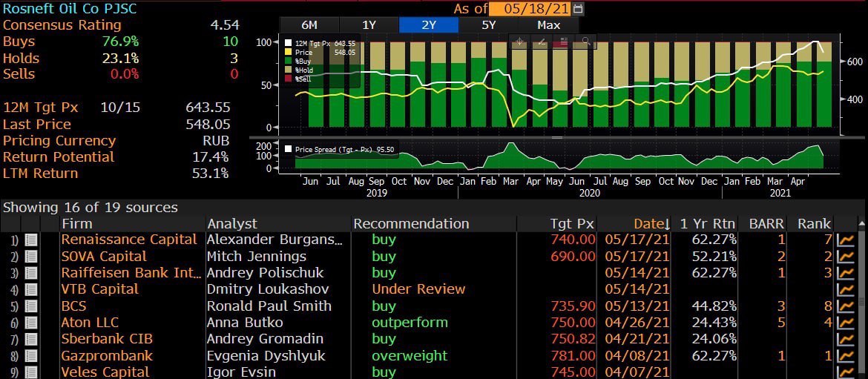Open the chart icon for Raiffeisen Bank row
Image resolution: width=868 pixels, height=379 pixels.
point(846,274)
